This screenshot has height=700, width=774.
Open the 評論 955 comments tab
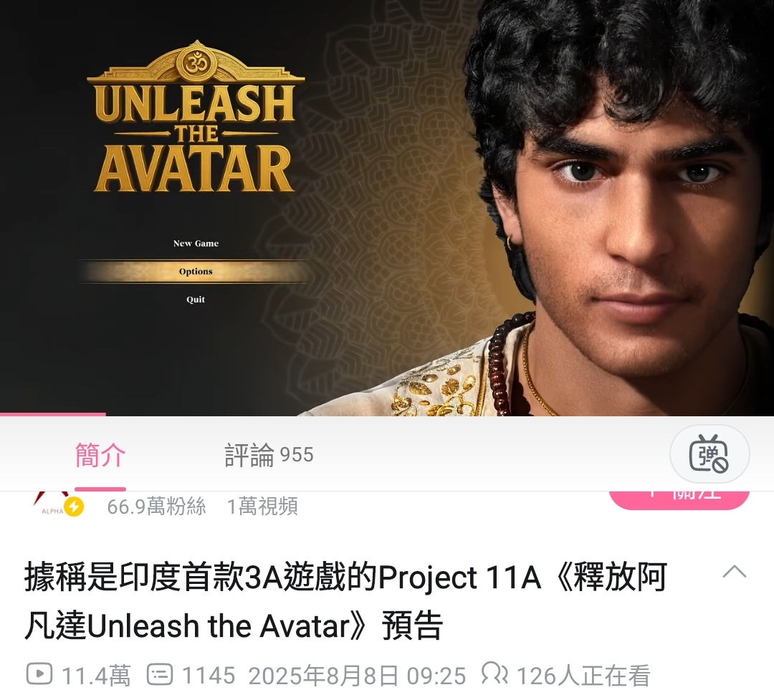(x=269, y=455)
